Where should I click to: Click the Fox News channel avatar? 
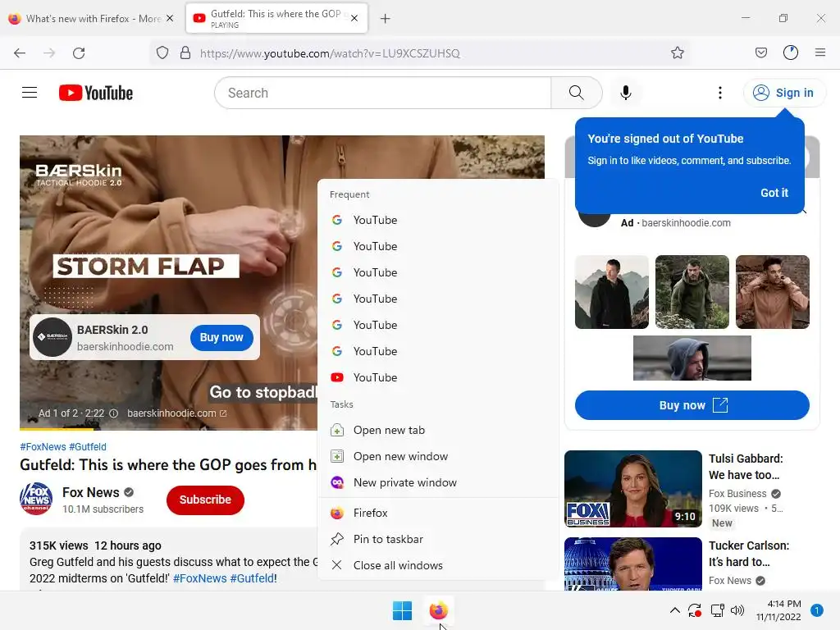click(36, 499)
